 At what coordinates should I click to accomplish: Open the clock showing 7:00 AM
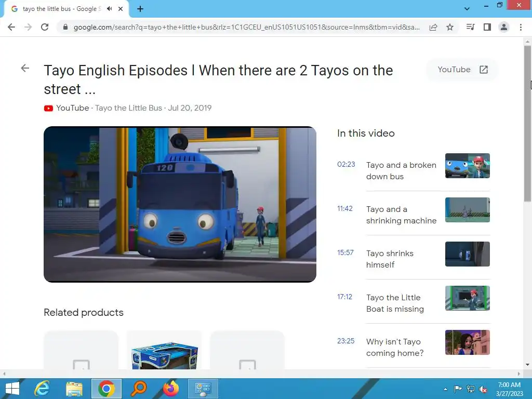tap(509, 389)
